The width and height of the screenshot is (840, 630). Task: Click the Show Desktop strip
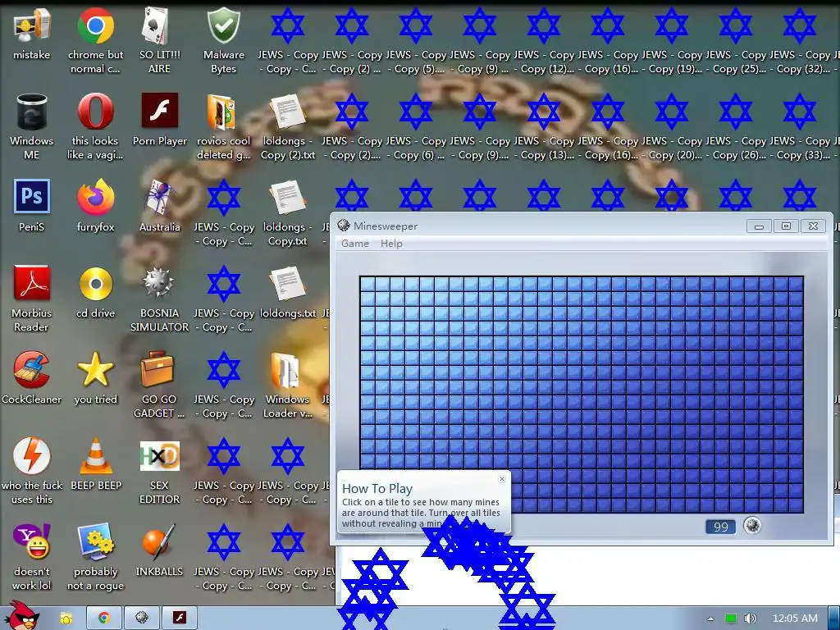pyautogui.click(x=834, y=619)
